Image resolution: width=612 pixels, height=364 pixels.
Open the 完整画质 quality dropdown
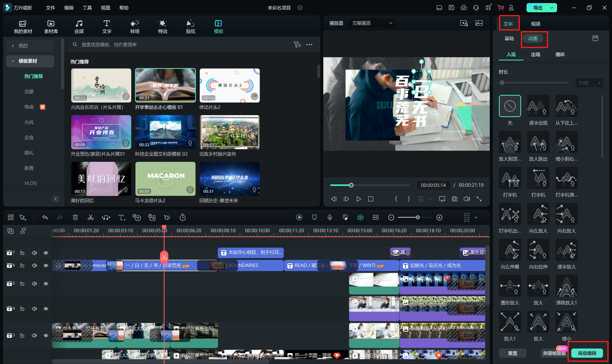372,23
